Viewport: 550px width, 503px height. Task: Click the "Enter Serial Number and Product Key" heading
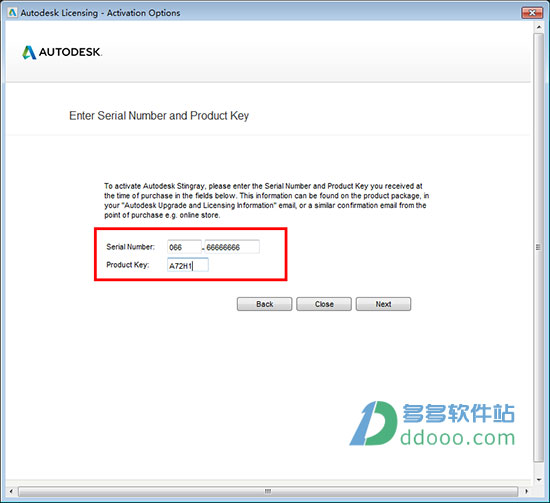159,116
